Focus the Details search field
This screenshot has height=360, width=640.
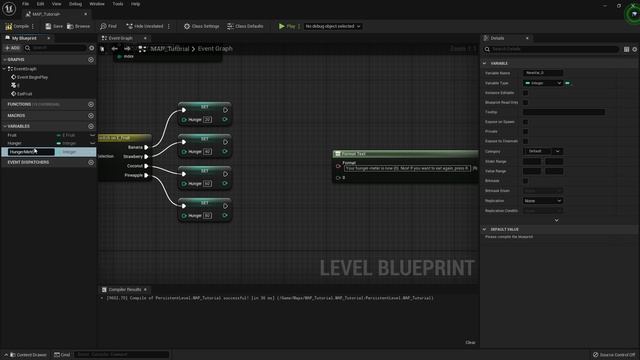(x=551, y=49)
